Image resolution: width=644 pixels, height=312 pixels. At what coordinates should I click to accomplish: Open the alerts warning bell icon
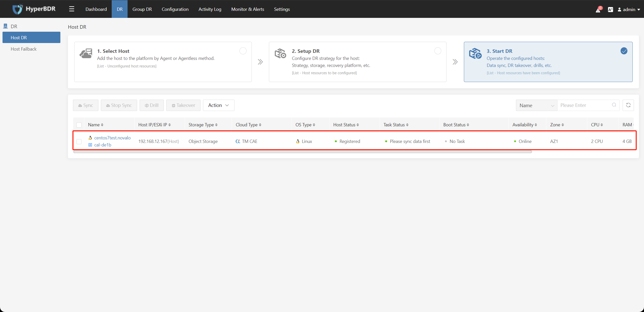pyautogui.click(x=598, y=10)
